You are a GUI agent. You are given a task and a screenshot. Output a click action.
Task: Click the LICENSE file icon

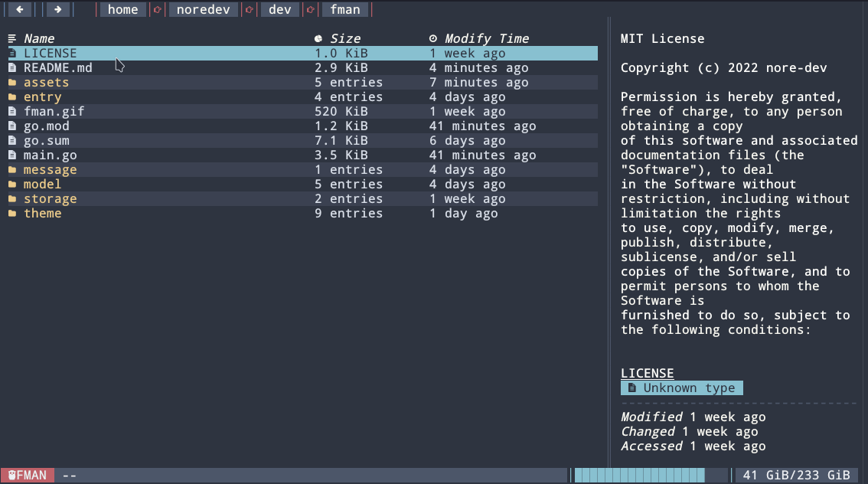pyautogui.click(x=12, y=53)
